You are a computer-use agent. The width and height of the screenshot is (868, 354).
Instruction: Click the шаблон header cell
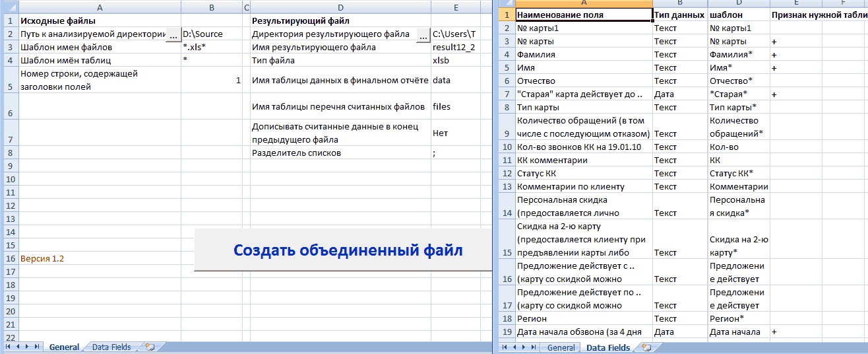coord(739,15)
